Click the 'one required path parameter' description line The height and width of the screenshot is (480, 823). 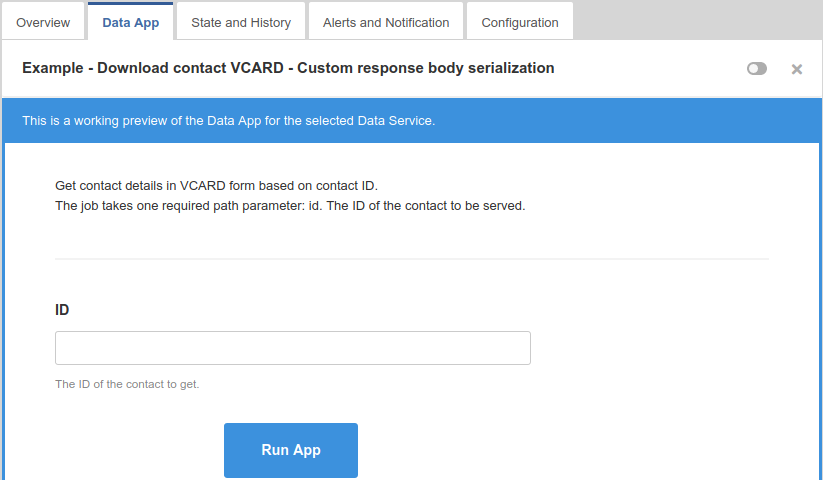pyautogui.click(x=290, y=206)
